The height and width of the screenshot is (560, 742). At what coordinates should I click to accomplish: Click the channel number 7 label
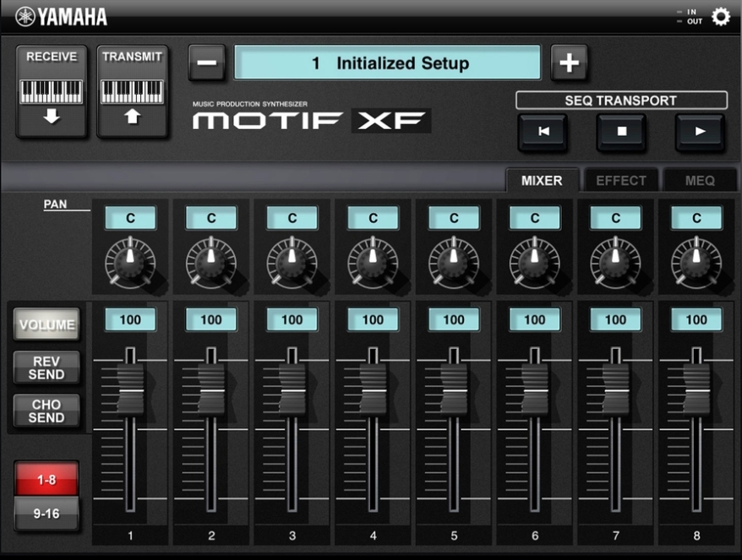[x=615, y=536]
